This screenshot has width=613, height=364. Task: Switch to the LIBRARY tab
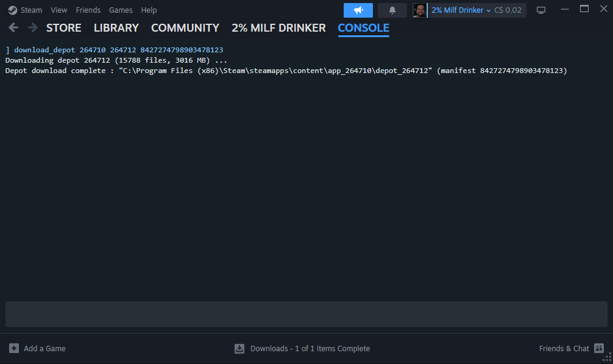(x=116, y=28)
